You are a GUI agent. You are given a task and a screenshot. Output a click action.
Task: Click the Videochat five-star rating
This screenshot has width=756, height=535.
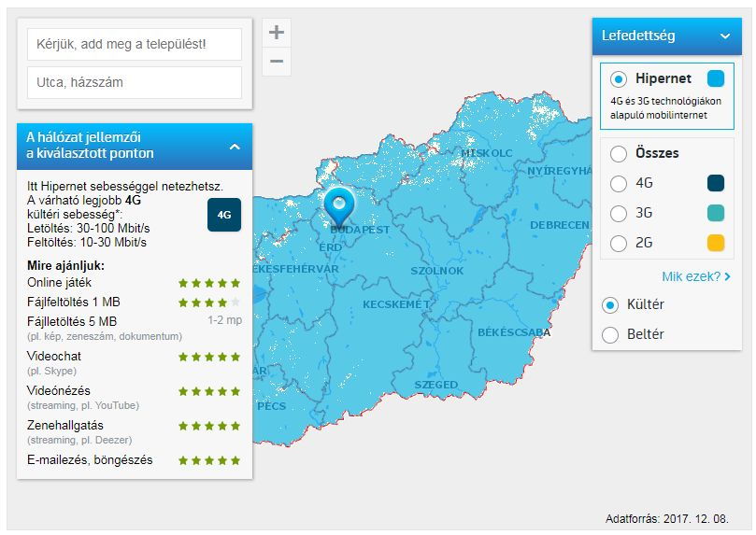[209, 357]
